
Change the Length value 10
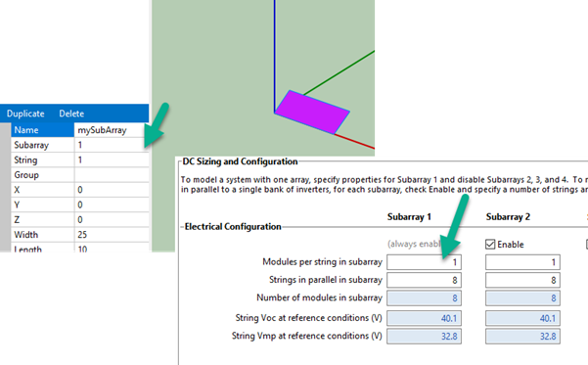(x=112, y=248)
